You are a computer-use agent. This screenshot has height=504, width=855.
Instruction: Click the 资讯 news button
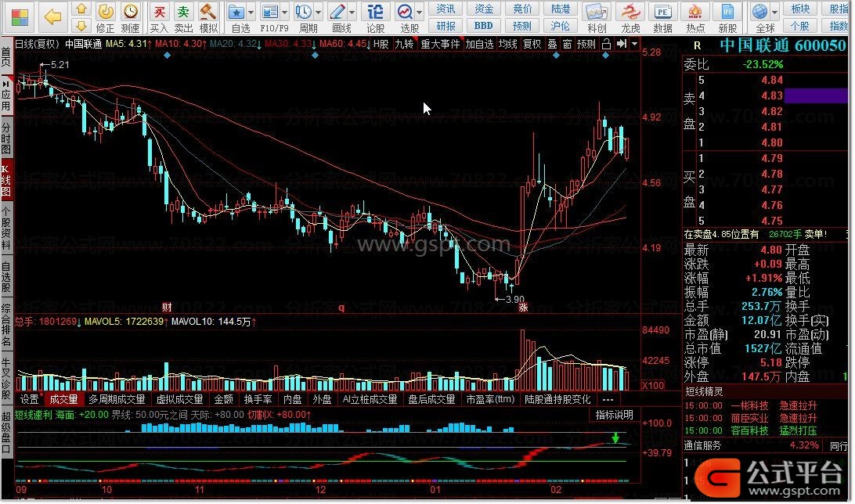click(446, 9)
